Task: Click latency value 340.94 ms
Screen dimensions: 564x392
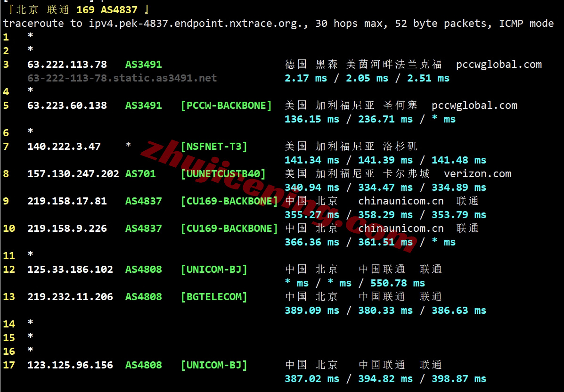Action: click(312, 188)
